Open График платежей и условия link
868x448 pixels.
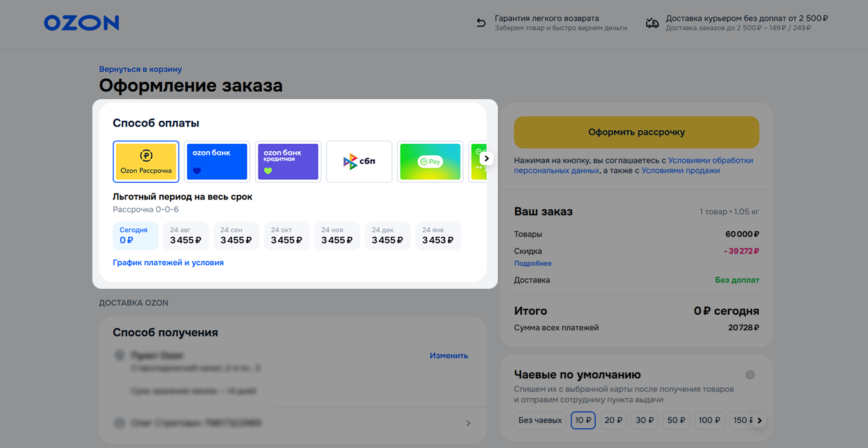[x=168, y=263]
